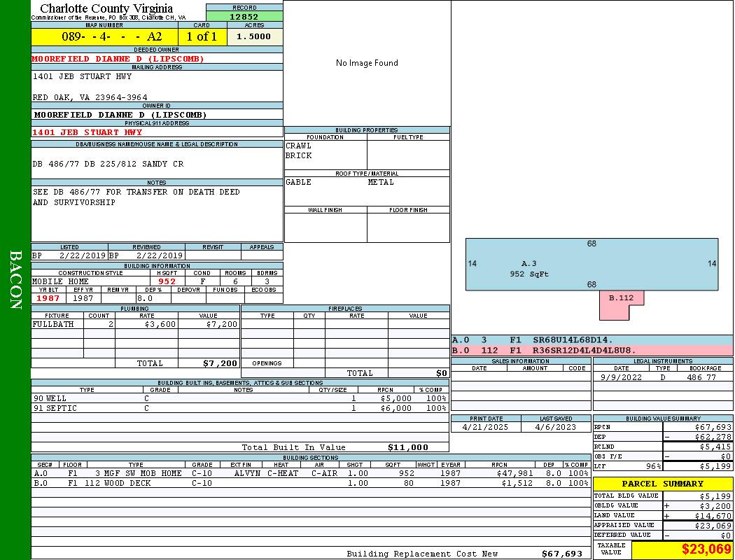Click physical address 1401 JEB STUART HWY
Image resolution: width=735 pixels, height=560 pixels.
87,132
